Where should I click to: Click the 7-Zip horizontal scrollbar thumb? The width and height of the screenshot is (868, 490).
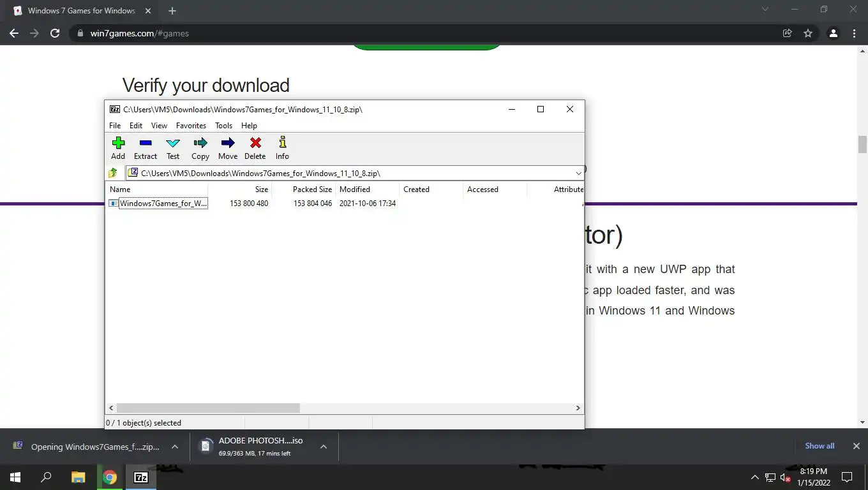pos(208,408)
